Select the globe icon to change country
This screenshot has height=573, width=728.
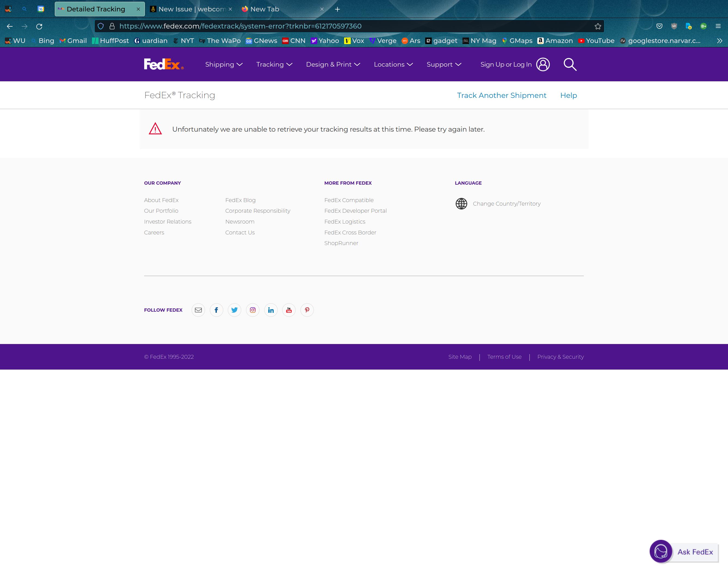[461, 204]
